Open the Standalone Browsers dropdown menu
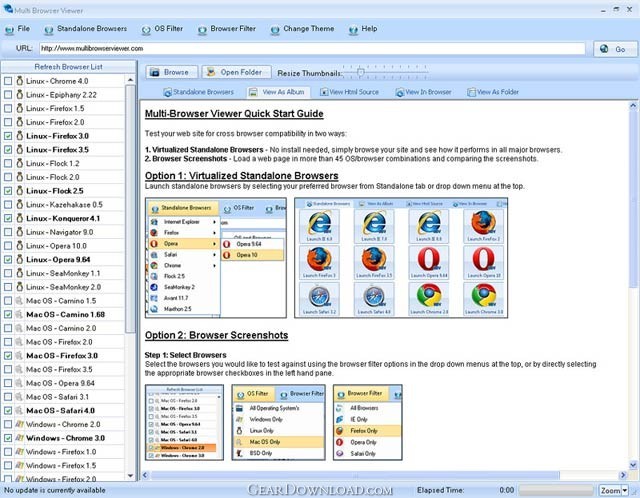The image size is (640, 498). click(x=85, y=29)
